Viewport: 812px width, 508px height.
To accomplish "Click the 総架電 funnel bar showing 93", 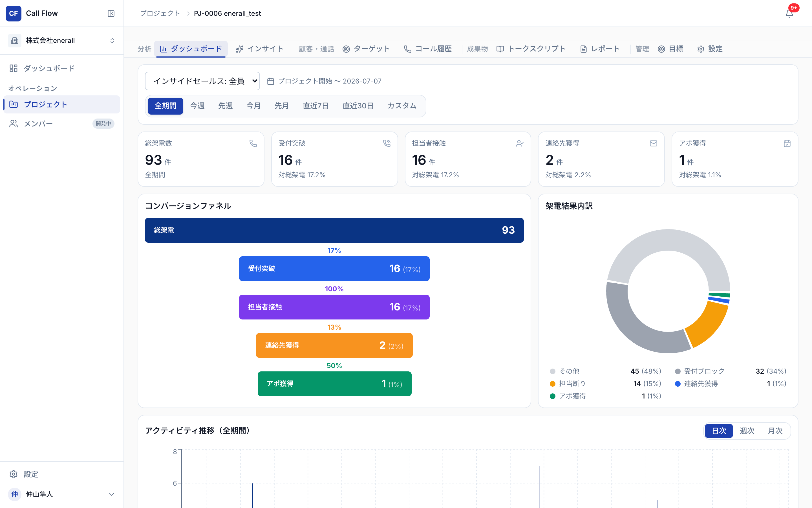I will tap(334, 230).
